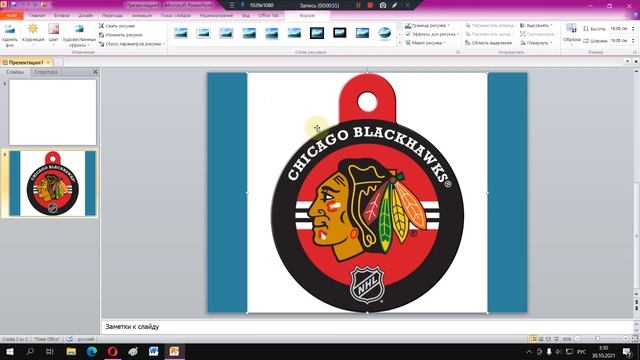Adjust the Width spinner arrows
Screen dimensions: 640x360
pyautogui.click(x=633, y=40)
